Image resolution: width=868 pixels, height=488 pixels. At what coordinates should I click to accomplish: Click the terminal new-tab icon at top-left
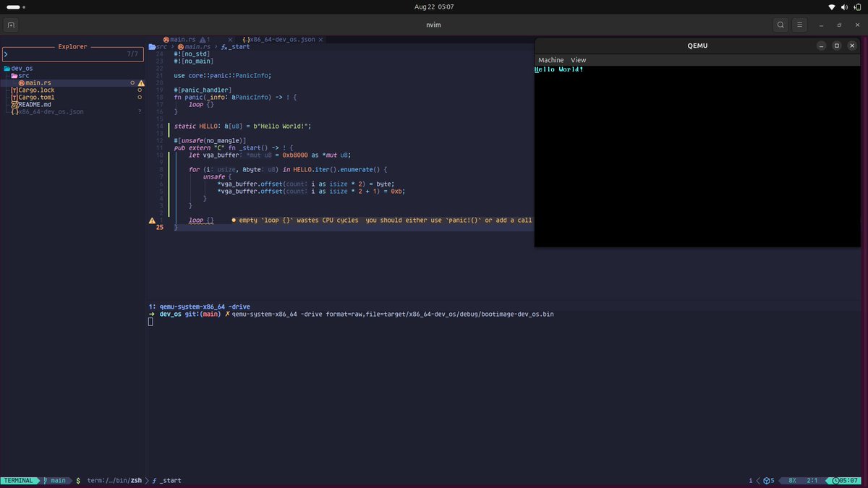pos(11,25)
